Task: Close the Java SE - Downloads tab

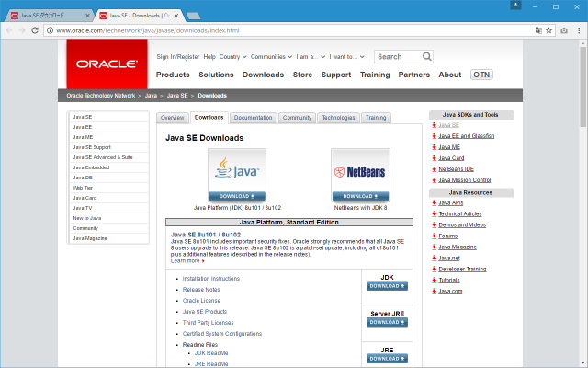Action: coord(176,16)
